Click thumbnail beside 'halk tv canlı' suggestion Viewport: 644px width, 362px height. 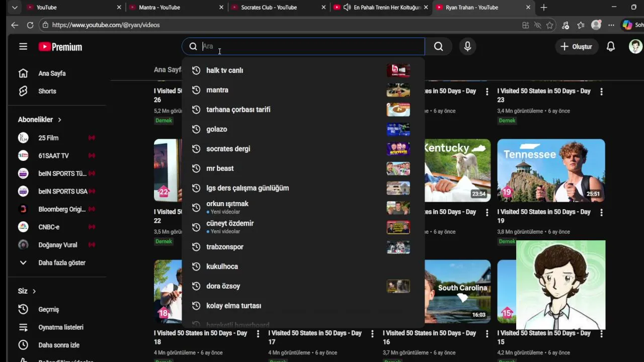click(398, 70)
